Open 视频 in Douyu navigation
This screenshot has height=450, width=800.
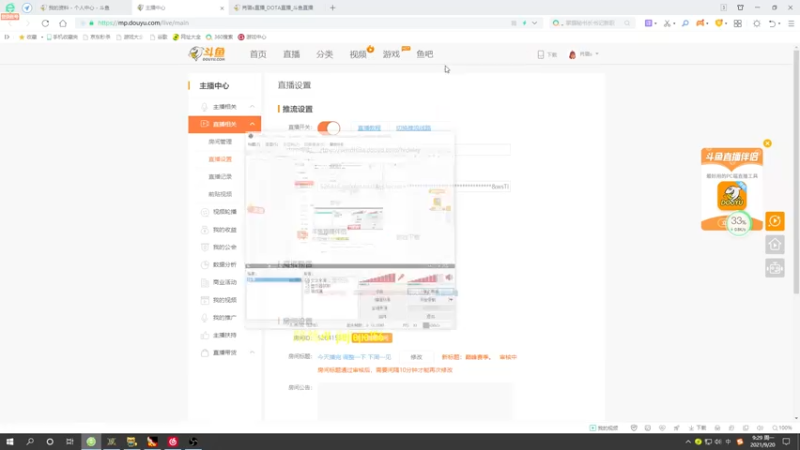pos(358,54)
